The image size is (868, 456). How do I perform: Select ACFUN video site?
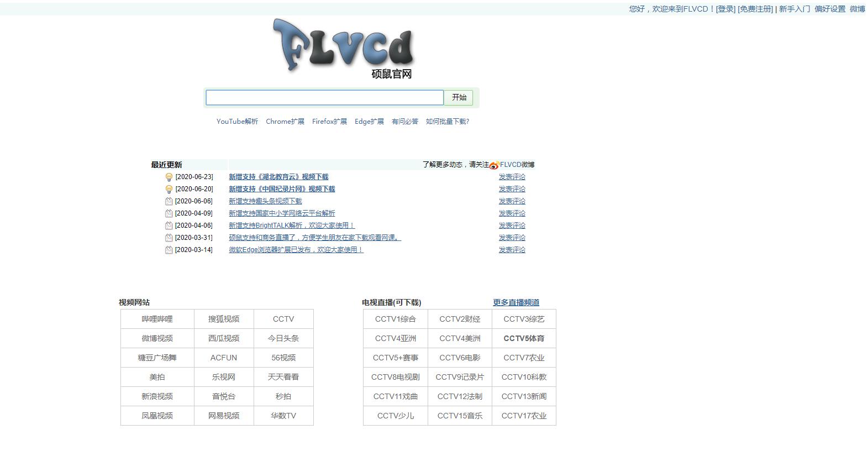224,358
